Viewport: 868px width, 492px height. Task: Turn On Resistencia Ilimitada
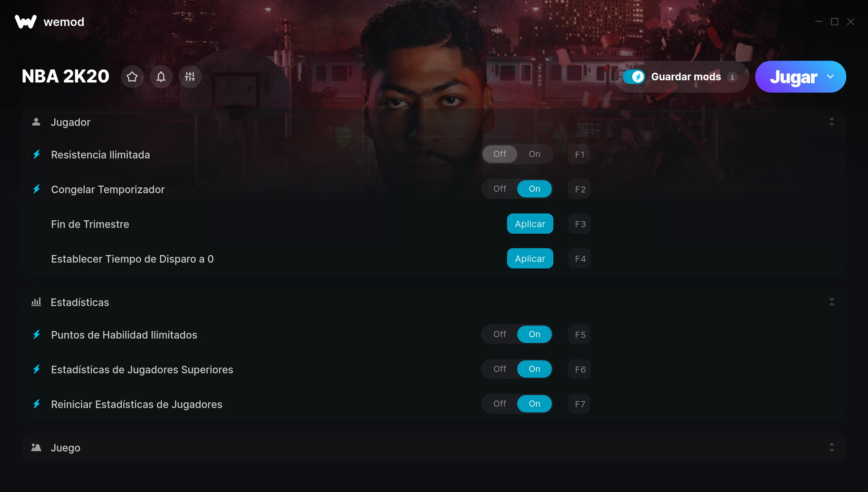(x=535, y=154)
